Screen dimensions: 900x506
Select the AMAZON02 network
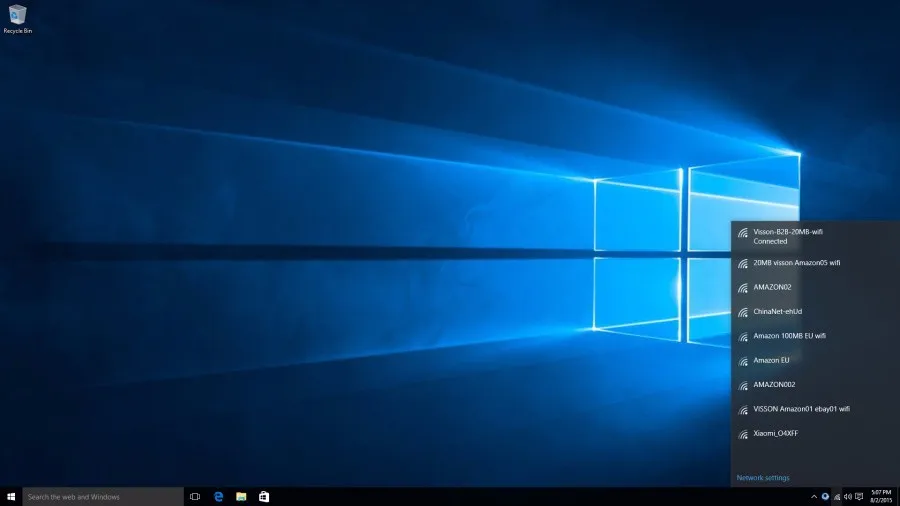coord(815,287)
